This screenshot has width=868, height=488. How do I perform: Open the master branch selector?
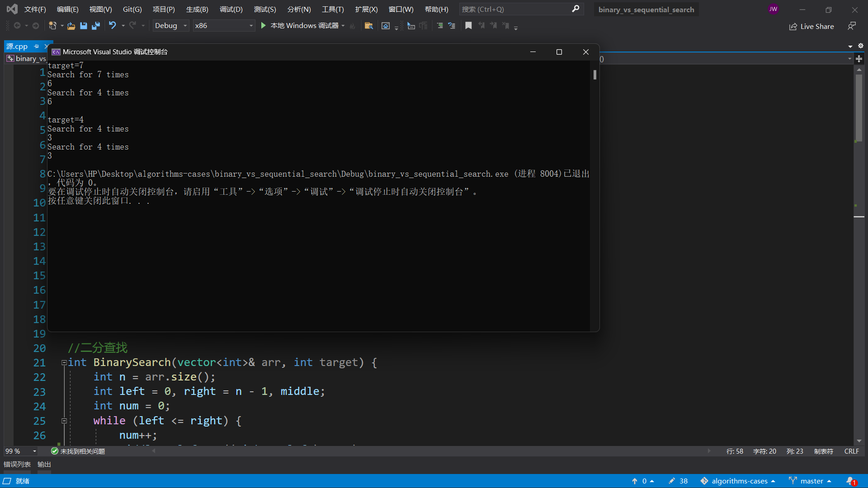coord(810,481)
